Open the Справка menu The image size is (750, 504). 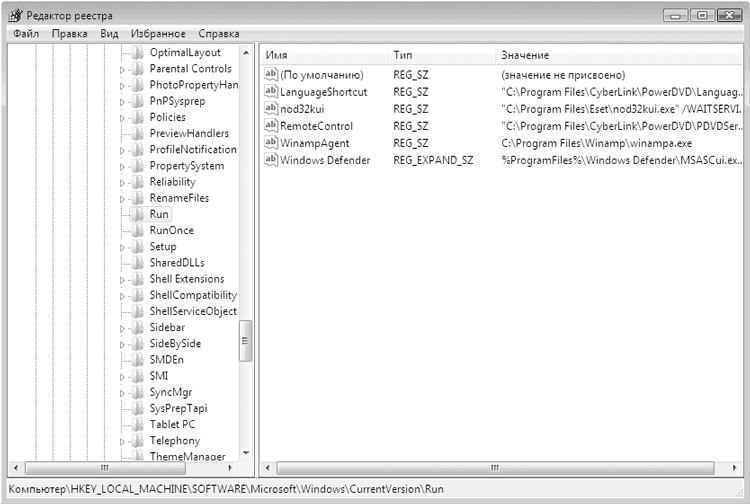tap(219, 34)
